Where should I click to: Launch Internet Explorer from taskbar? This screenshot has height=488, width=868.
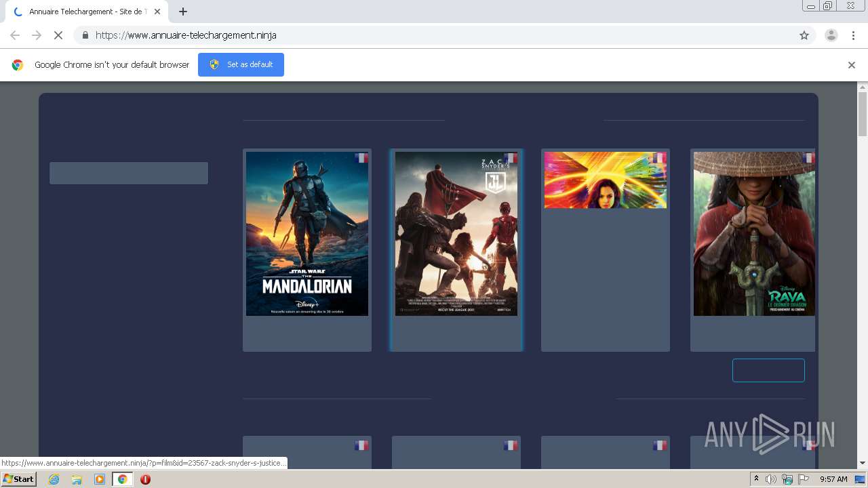pos(54,479)
